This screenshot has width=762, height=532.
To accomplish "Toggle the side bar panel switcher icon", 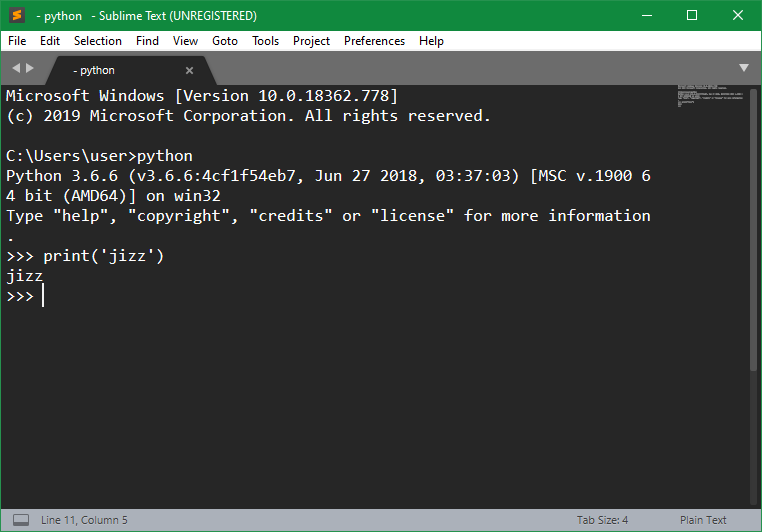I will 21,520.
